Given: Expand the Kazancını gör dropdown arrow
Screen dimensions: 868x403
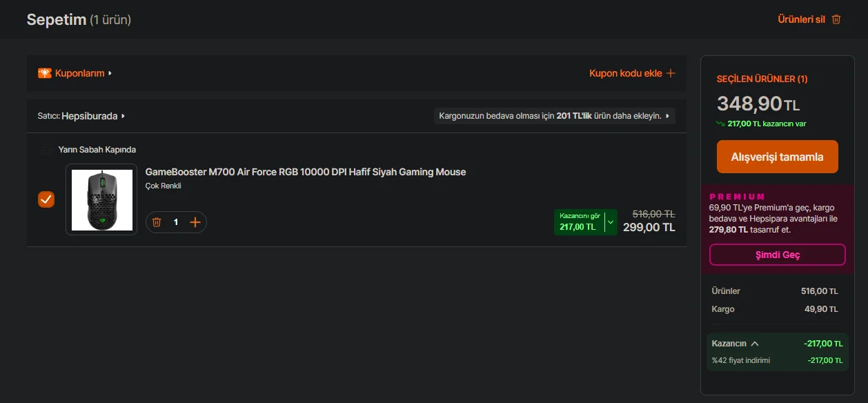Looking at the screenshot, I should (x=611, y=222).
